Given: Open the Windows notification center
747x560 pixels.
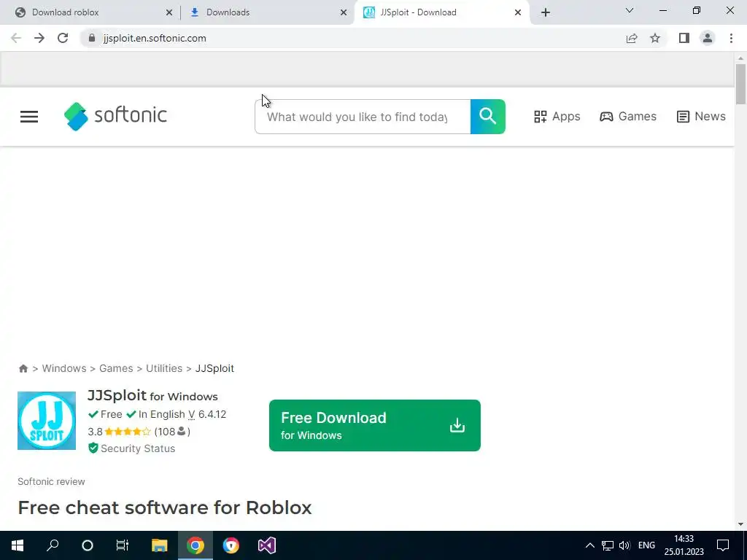Looking at the screenshot, I should pyautogui.click(x=723, y=545).
